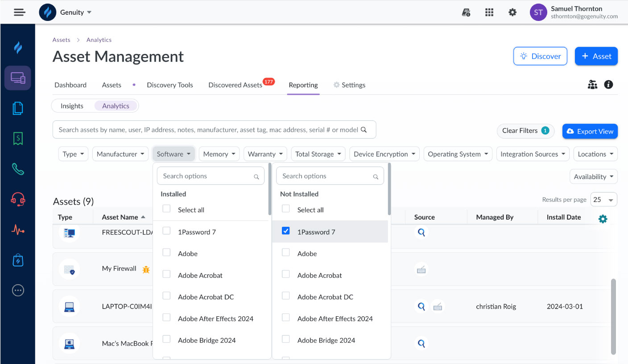Click the source magnifier icon on Mac's MacBook row
628x364 pixels.
tap(421, 344)
